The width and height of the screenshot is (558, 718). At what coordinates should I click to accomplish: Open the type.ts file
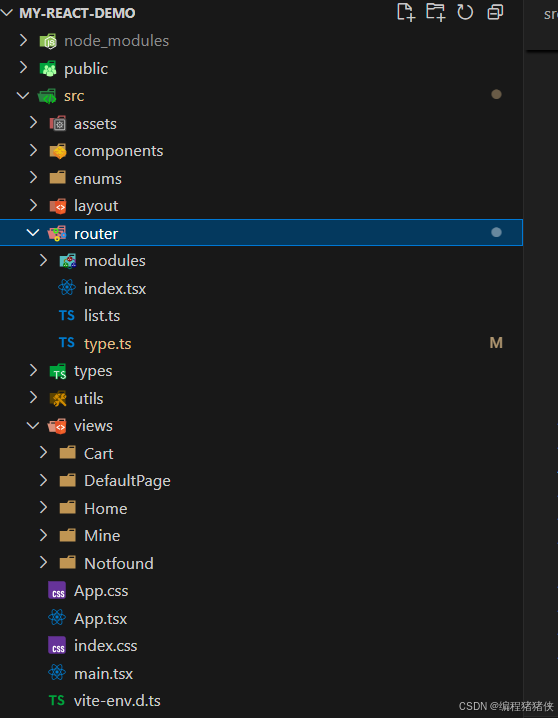pos(108,343)
